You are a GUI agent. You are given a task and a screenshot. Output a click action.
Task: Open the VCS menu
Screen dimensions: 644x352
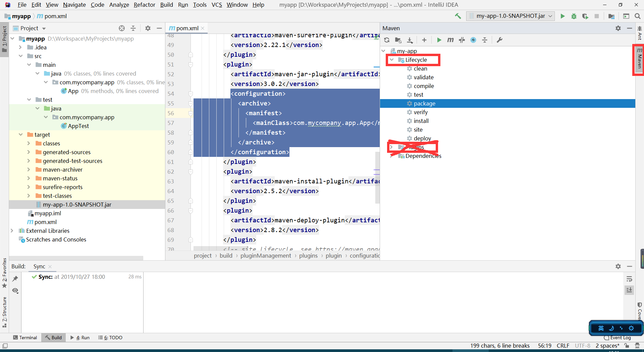click(x=217, y=5)
